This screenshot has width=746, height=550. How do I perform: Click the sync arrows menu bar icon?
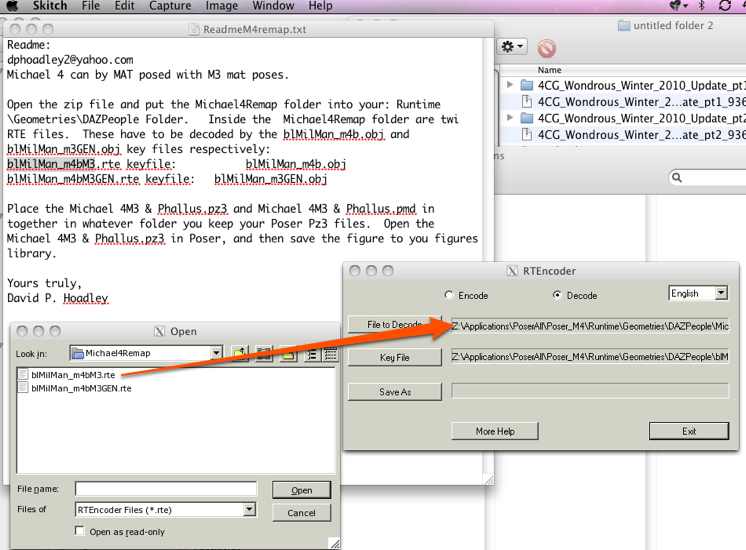[725, 5]
